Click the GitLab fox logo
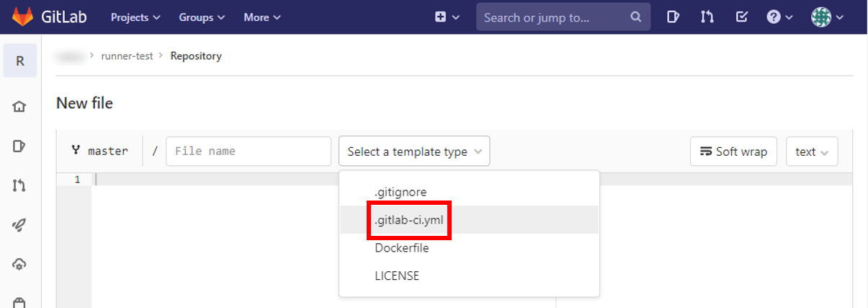 pos(23,17)
